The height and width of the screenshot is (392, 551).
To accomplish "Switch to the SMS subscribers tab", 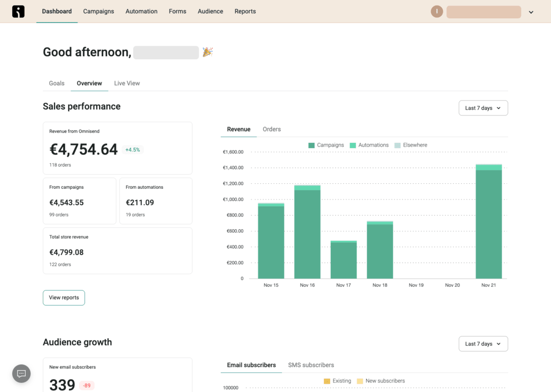I will click(x=311, y=365).
